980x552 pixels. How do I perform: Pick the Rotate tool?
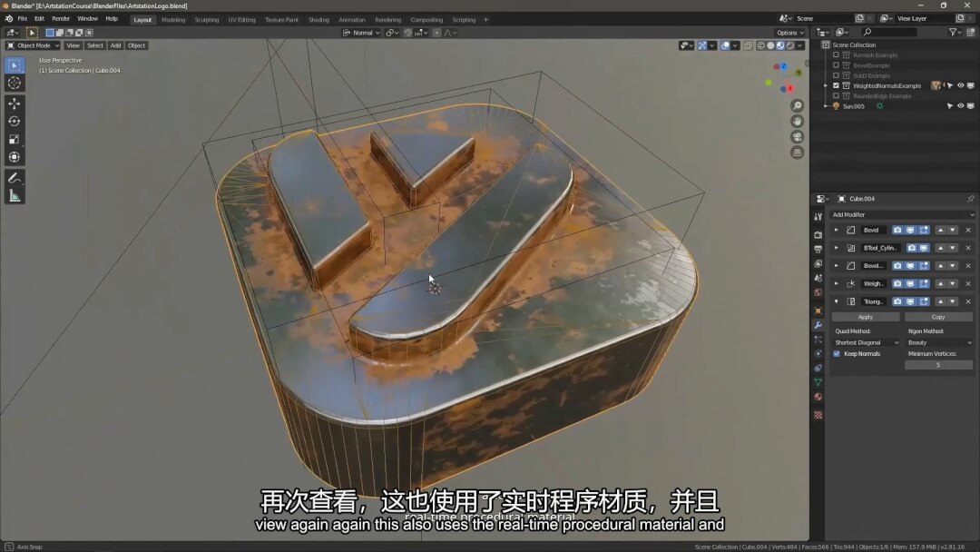point(15,122)
